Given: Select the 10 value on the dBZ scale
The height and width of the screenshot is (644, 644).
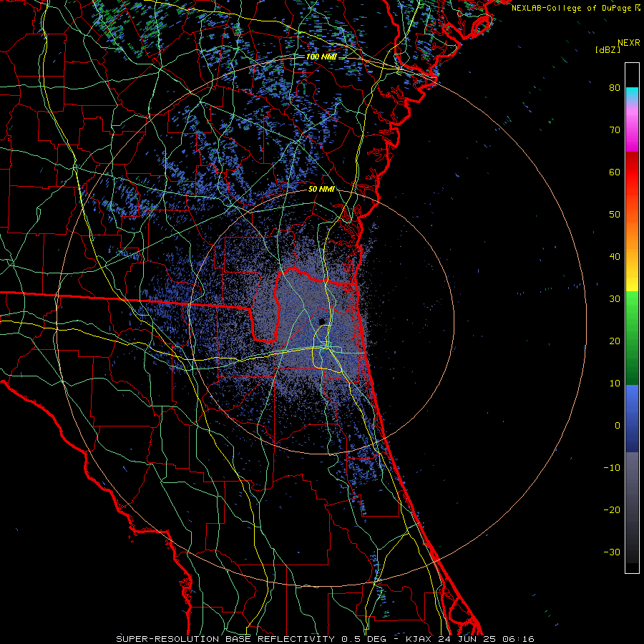Looking at the screenshot, I should click(615, 384).
